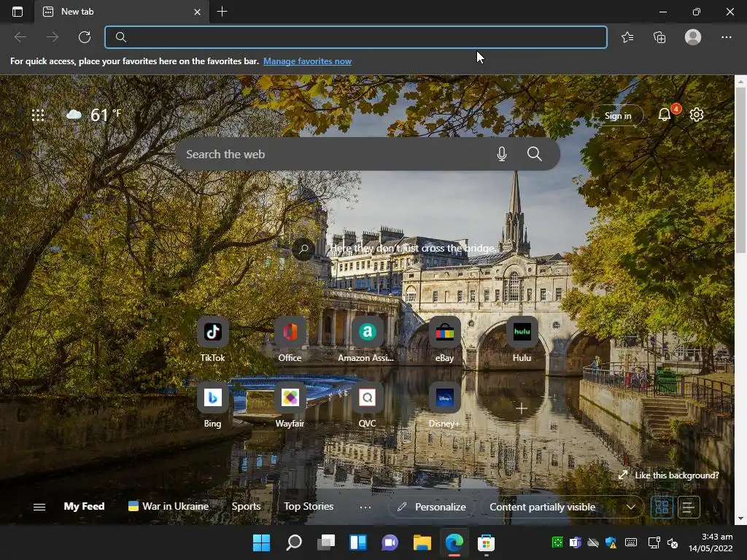
Task: Open Edge Settings and more ellipsis
Action: [726, 37]
